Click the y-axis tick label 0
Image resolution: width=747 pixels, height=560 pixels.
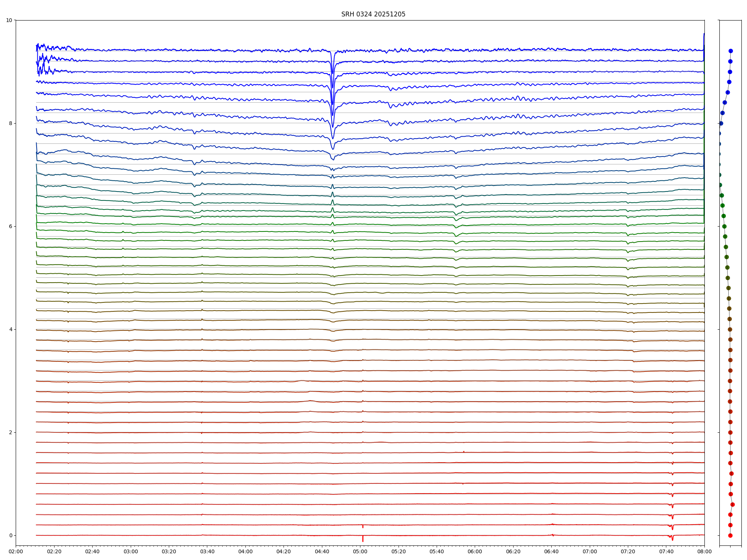pyautogui.click(x=10, y=535)
